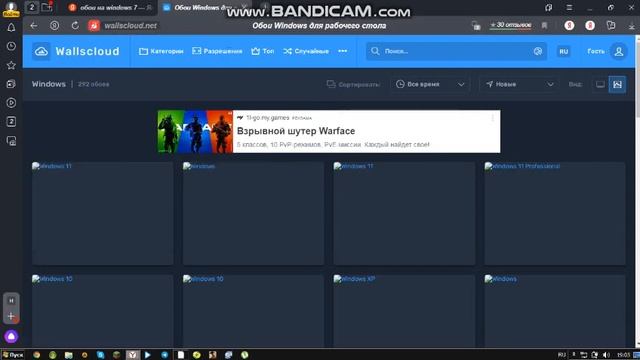Open the volume speaker tray icon
This screenshot has width=640, height=360.
[606, 355]
